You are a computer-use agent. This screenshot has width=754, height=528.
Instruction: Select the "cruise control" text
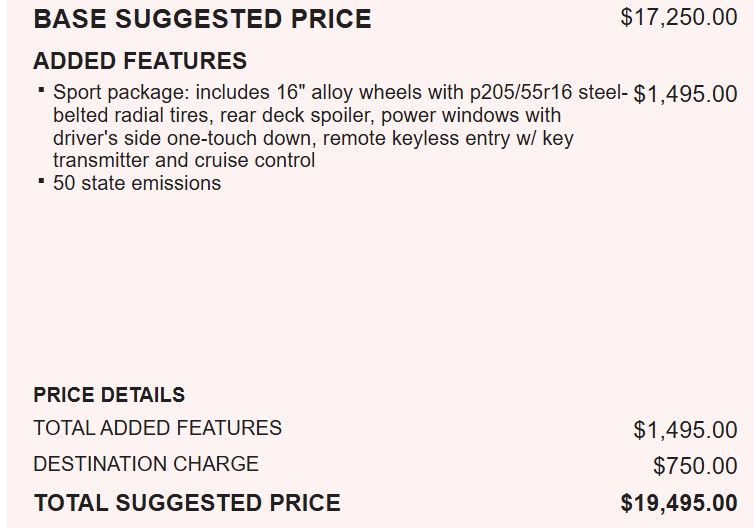click(257, 160)
